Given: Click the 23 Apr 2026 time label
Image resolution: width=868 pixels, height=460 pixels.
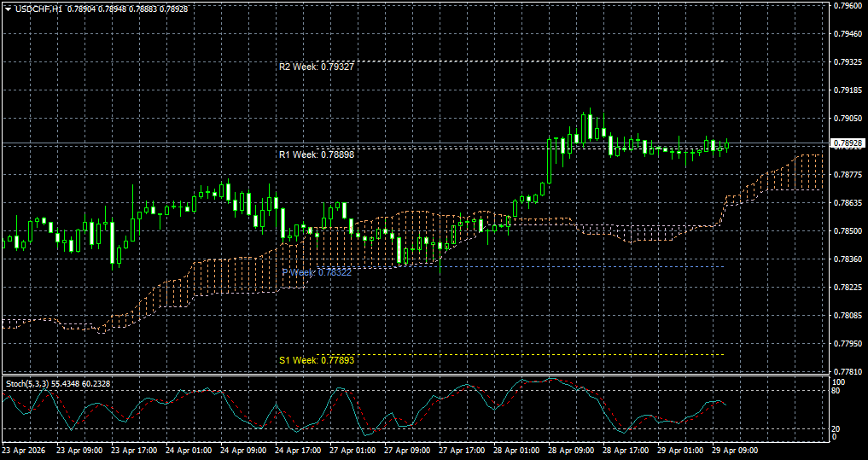Looking at the screenshot, I should pos(25,451).
